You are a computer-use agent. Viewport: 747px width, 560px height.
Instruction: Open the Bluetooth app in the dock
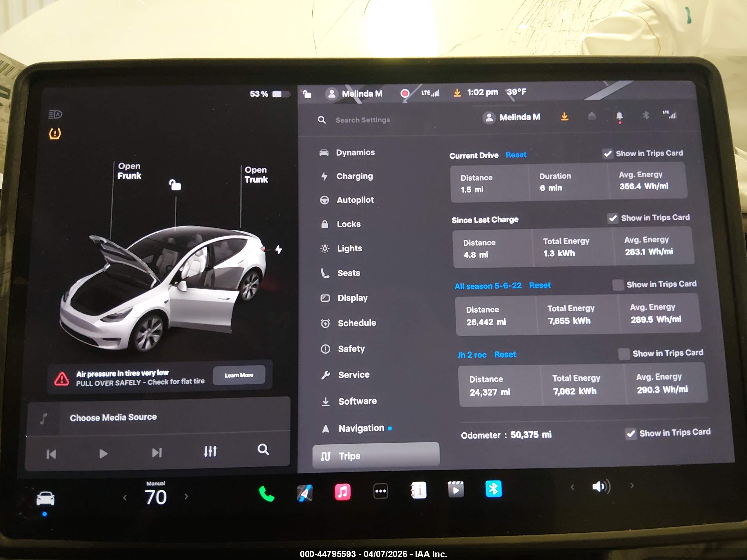click(493, 488)
